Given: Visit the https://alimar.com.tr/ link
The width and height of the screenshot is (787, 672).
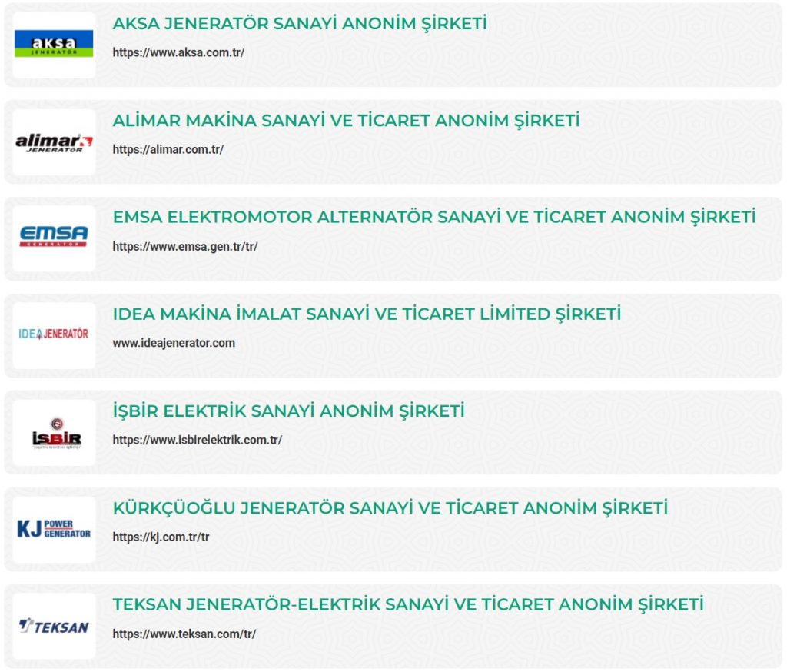Looking at the screenshot, I should 168,149.
